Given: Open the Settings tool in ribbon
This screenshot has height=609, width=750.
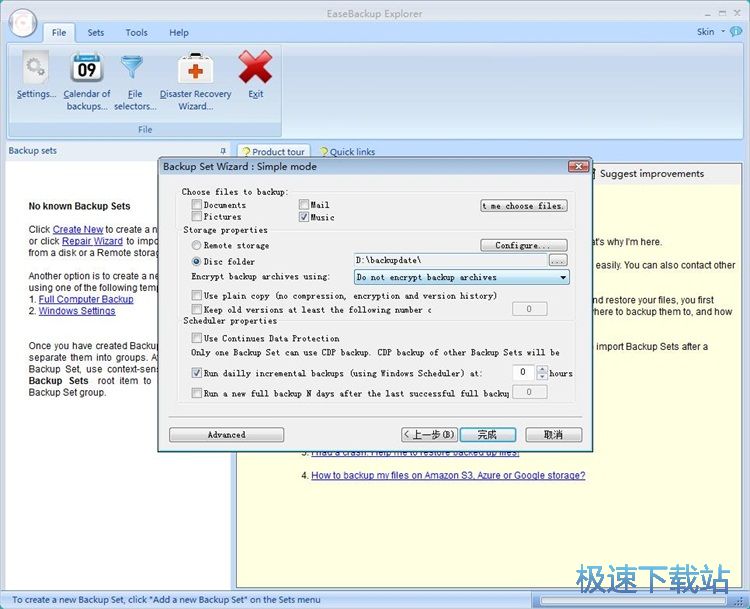Looking at the screenshot, I should (36, 75).
